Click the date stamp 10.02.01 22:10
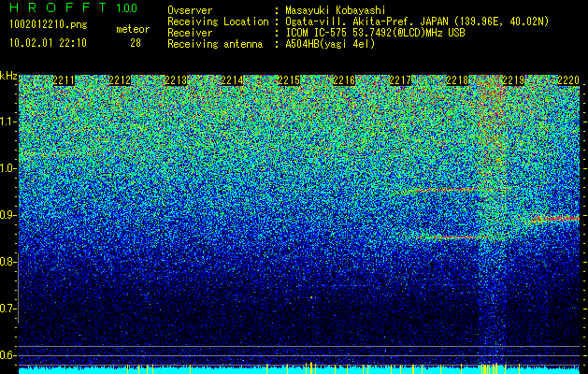The width and height of the screenshot is (588, 374). (x=48, y=43)
